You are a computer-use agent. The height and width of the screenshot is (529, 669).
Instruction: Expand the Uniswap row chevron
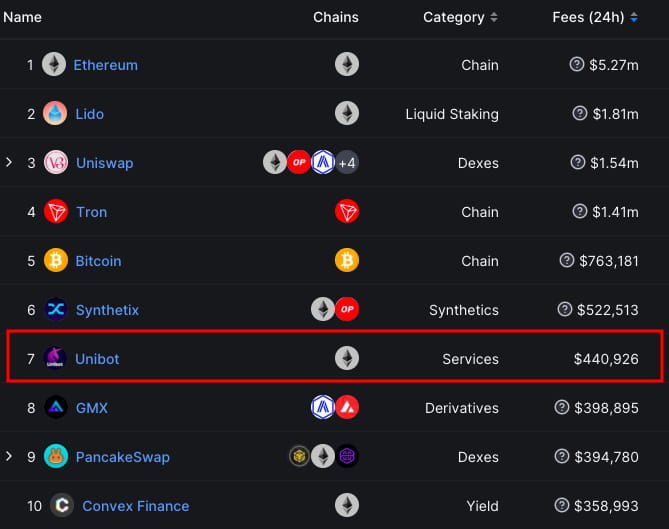(9, 162)
